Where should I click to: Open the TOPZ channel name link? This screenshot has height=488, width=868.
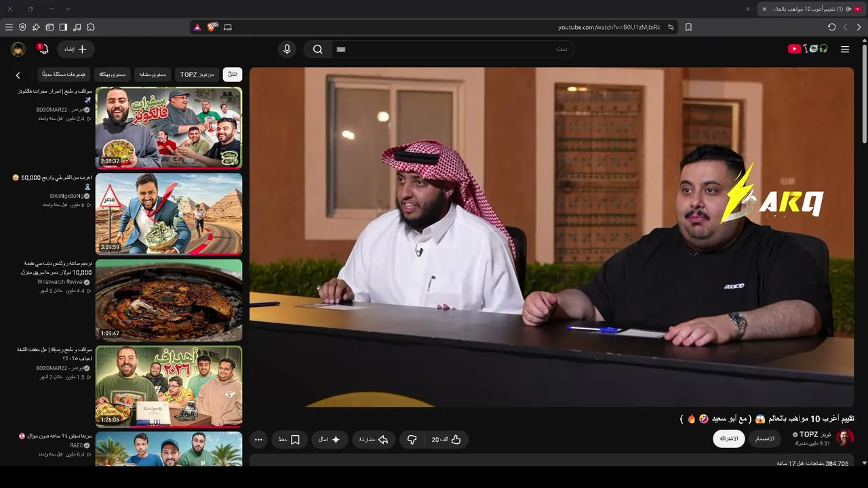click(x=814, y=434)
